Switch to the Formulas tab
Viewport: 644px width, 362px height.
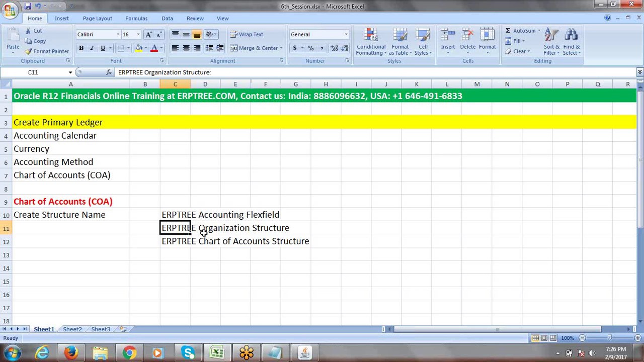[136, 19]
